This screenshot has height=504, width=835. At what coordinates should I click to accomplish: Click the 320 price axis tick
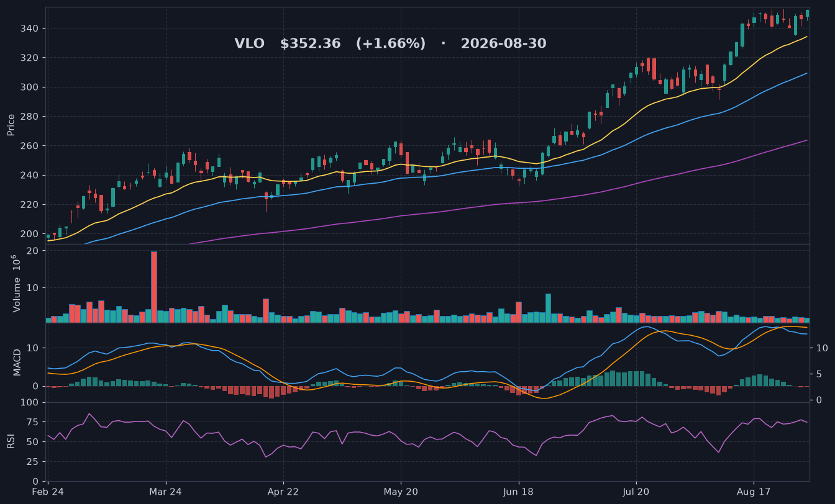[31, 58]
